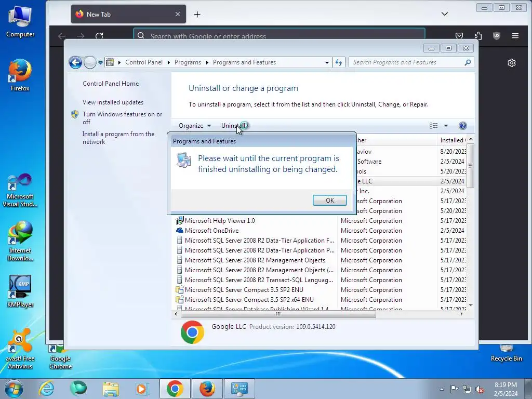Click the Pocket icon in Firefox toolbar
Image resolution: width=532 pixels, height=399 pixels.
pyautogui.click(x=459, y=36)
